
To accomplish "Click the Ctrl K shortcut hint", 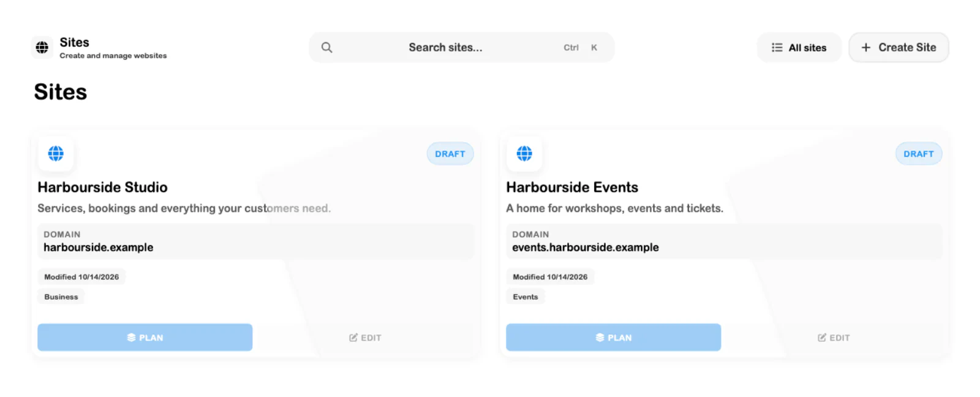I will [581, 48].
